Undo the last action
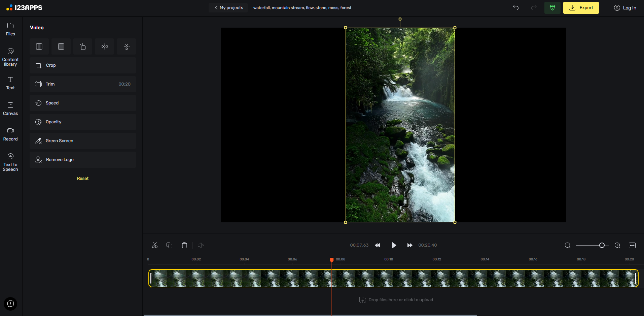The width and height of the screenshot is (644, 316). pos(516,8)
